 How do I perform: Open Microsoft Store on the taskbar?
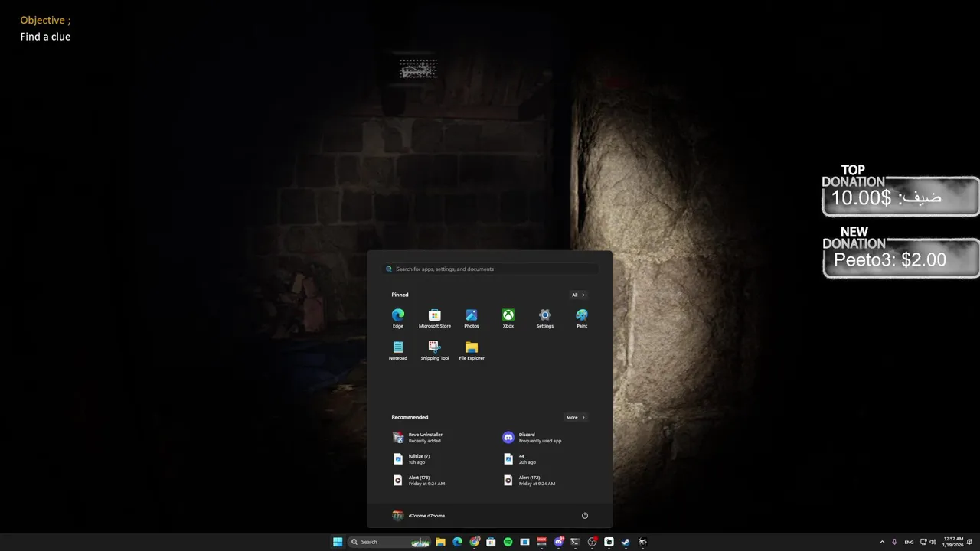tap(491, 542)
